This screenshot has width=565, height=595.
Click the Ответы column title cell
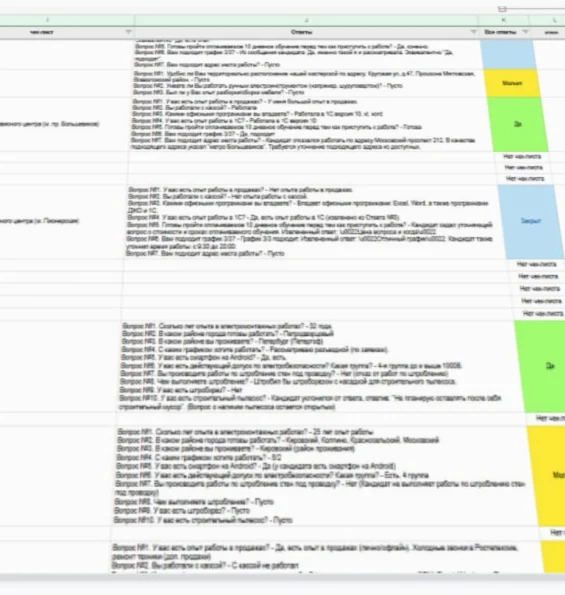[302, 32]
